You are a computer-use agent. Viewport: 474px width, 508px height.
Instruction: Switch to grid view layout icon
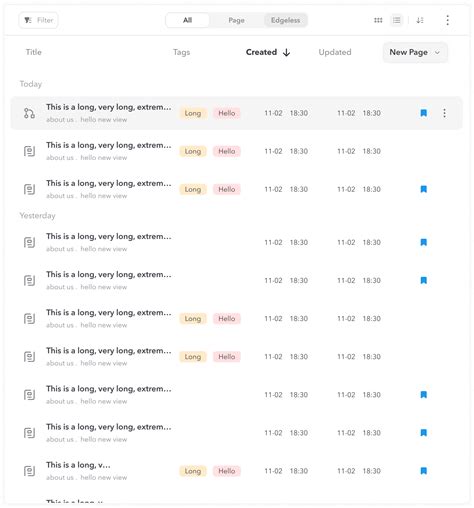pos(378,20)
